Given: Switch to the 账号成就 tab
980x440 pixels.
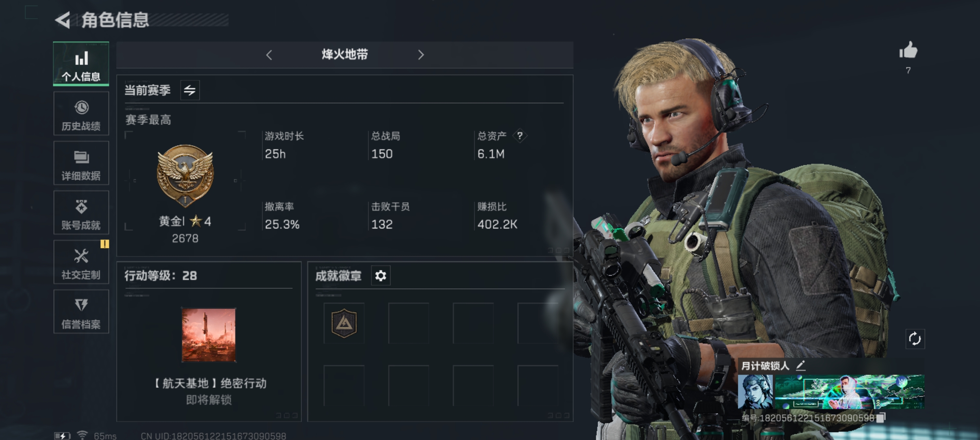Looking at the screenshot, I should [81, 213].
